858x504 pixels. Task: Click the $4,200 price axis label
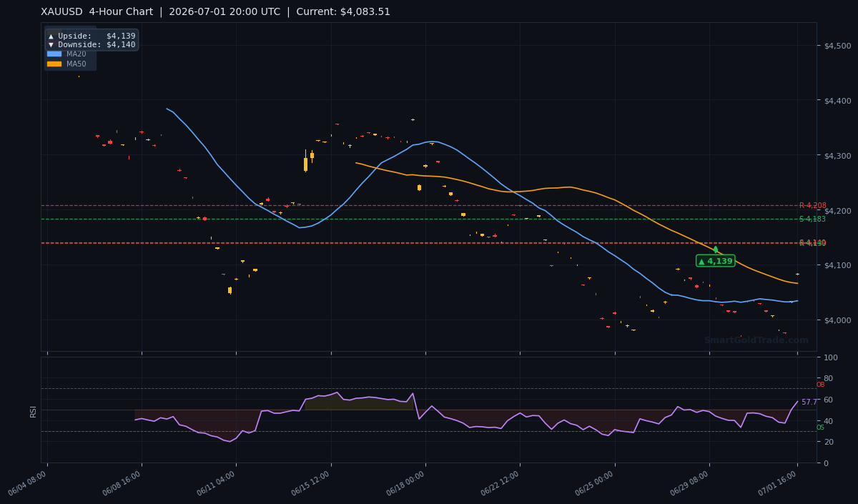pyautogui.click(x=837, y=211)
